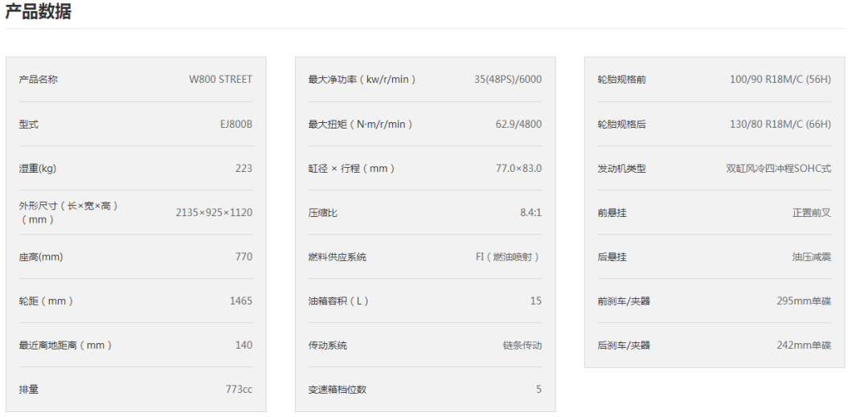Select the 变速箱档位数 label
The image size is (868, 417).
[x=338, y=389]
